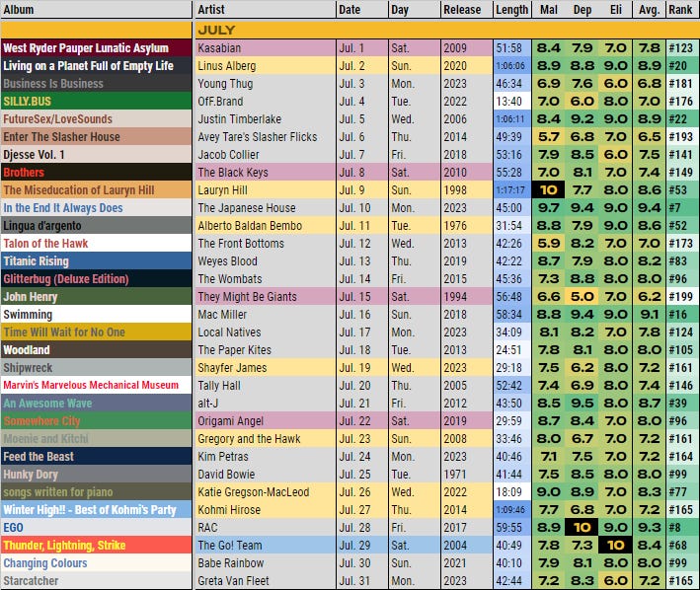Viewport: 700px width, 590px height.
Task: Click the EGO album cell
Action: [97, 528]
